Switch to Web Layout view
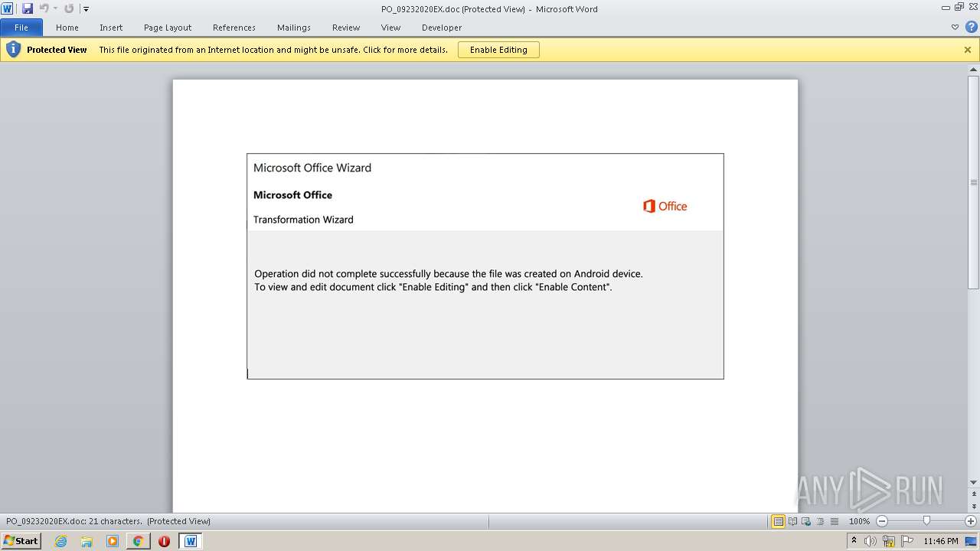This screenshot has width=980, height=551. tap(806, 521)
